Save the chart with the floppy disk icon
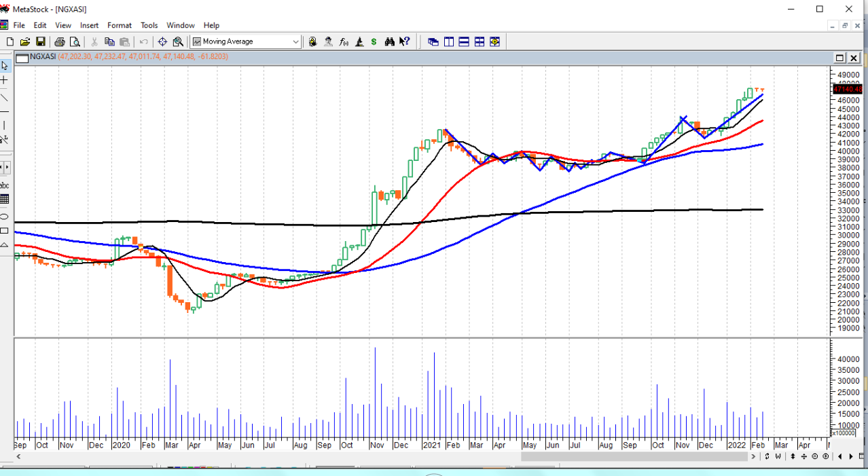868x476 pixels. 41,41
